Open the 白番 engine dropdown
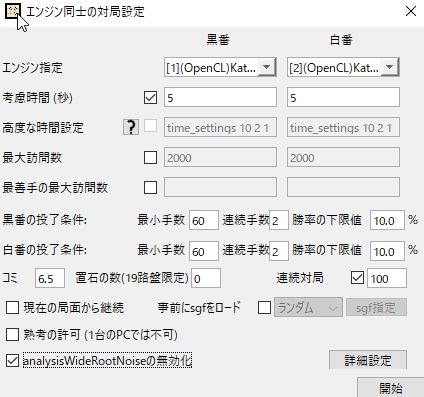Screen dimensions: 424x397 click(343, 68)
